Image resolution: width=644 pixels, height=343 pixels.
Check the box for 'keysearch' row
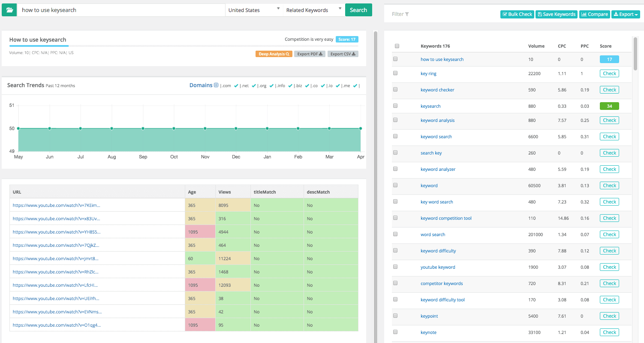395,106
